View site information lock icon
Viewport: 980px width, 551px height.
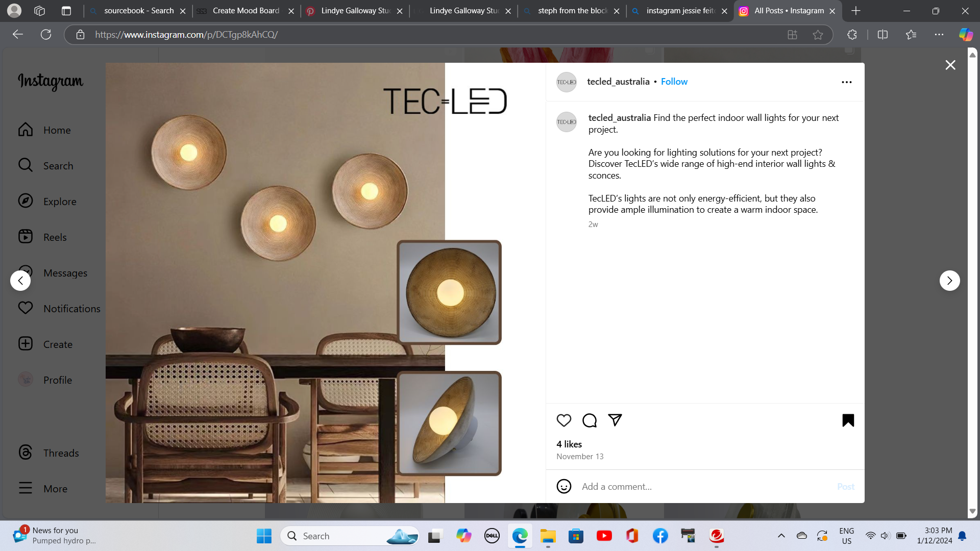click(x=80, y=35)
